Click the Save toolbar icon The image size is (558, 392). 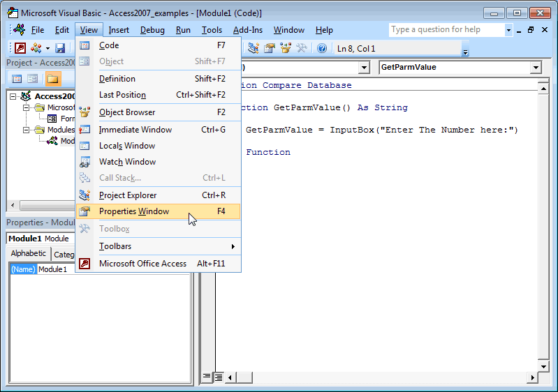[60, 48]
